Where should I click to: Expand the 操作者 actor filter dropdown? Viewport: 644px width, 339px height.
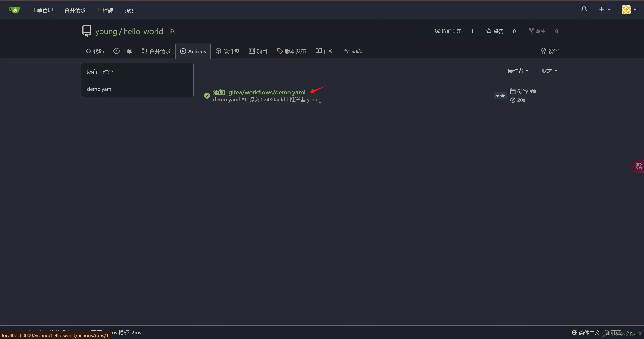pos(518,71)
